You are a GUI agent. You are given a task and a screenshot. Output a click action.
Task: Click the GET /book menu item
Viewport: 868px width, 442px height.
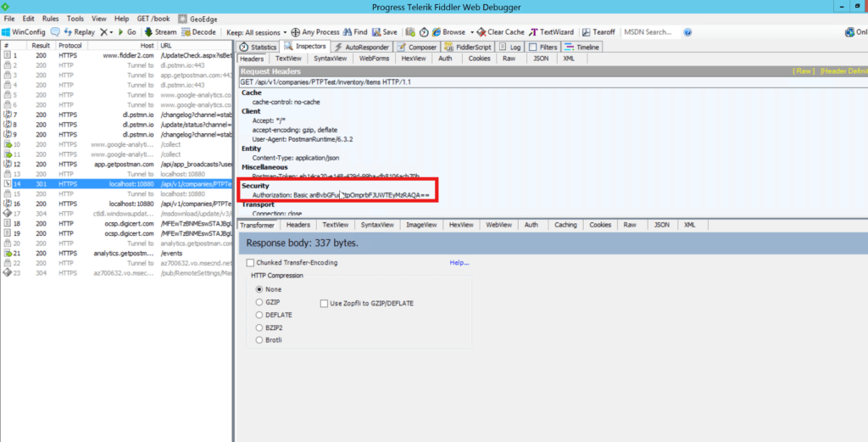[x=153, y=19]
